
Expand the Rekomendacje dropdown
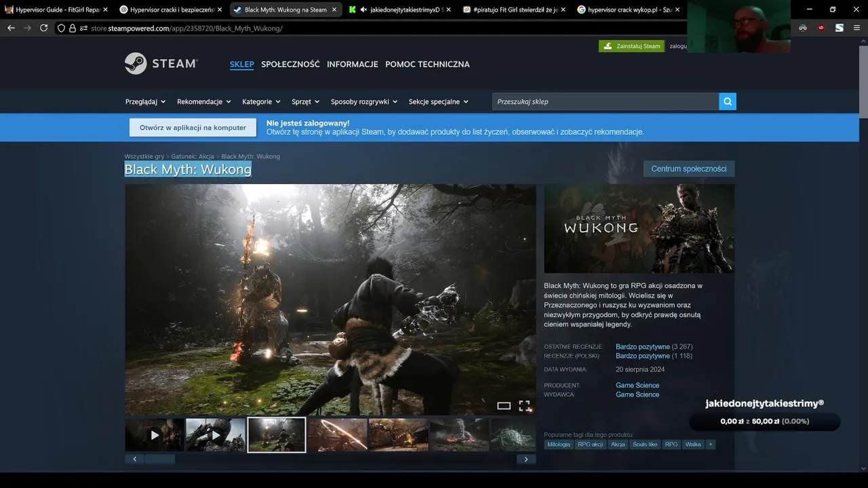204,102
